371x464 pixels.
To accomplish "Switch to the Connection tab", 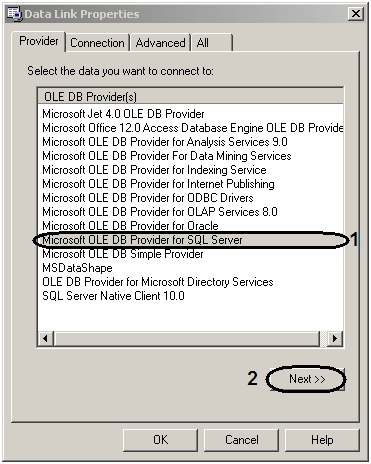I will [97, 43].
